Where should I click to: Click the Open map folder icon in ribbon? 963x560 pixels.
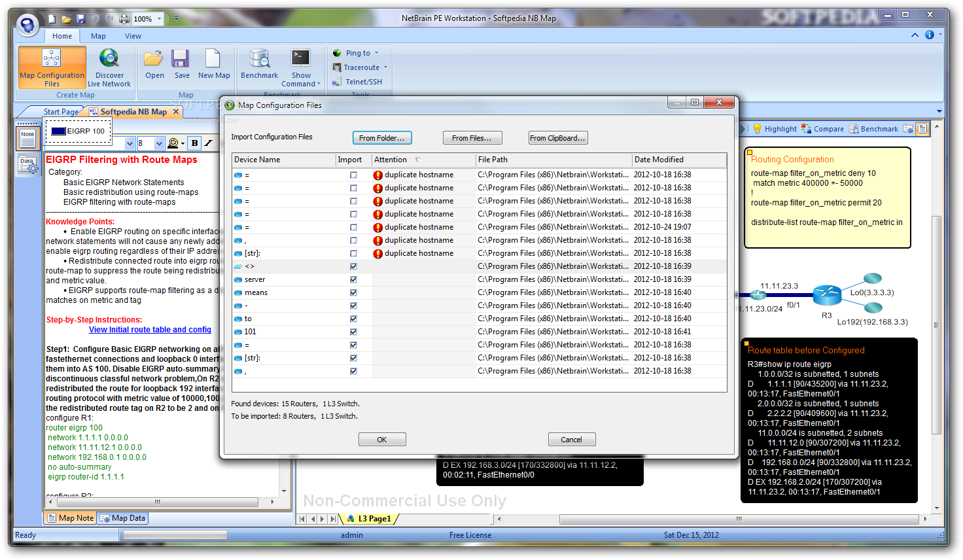pos(154,59)
